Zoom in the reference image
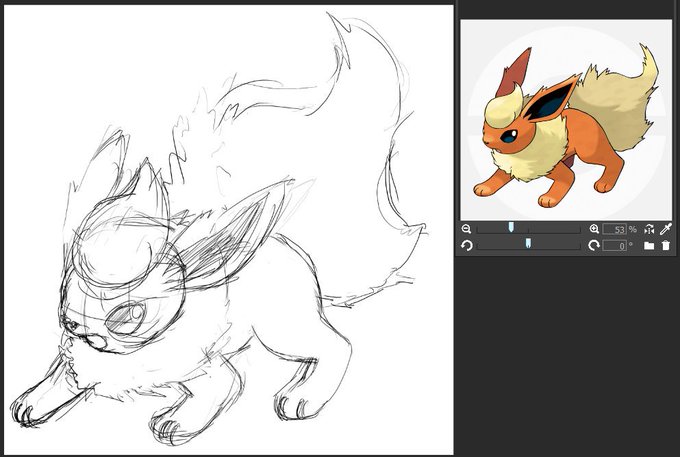Viewport: 680px width, 457px height. click(594, 229)
